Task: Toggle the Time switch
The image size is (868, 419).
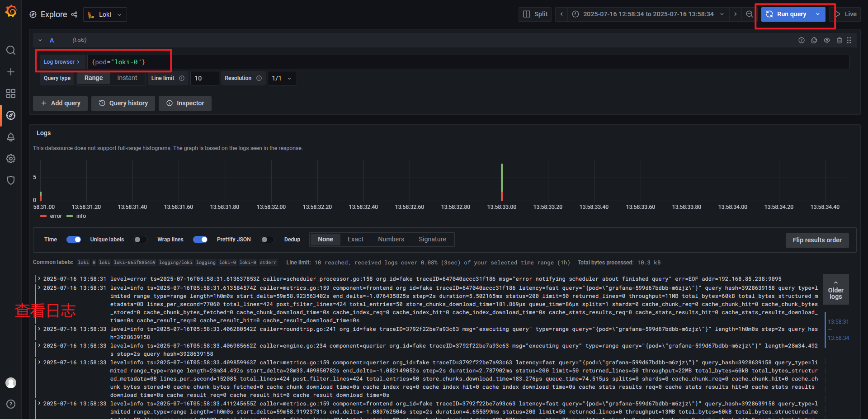Action: tap(74, 240)
